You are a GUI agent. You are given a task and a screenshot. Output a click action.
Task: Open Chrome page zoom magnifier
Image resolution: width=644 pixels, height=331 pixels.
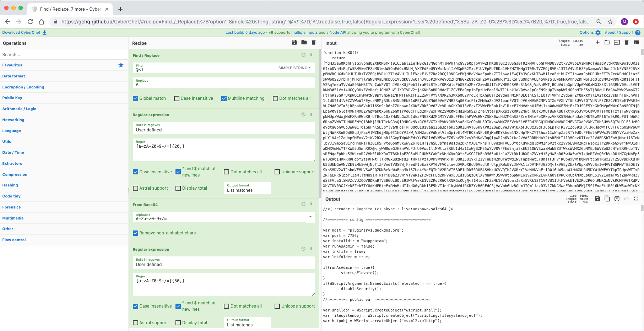pyautogui.click(x=599, y=22)
